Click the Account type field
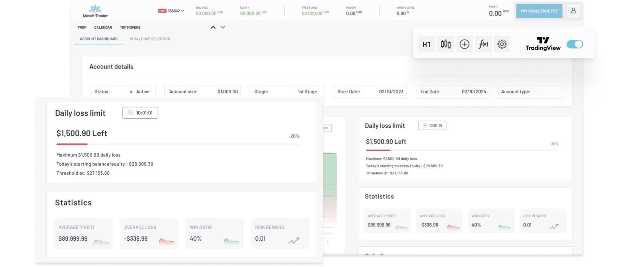The height and width of the screenshot is (267, 644). tap(531, 92)
